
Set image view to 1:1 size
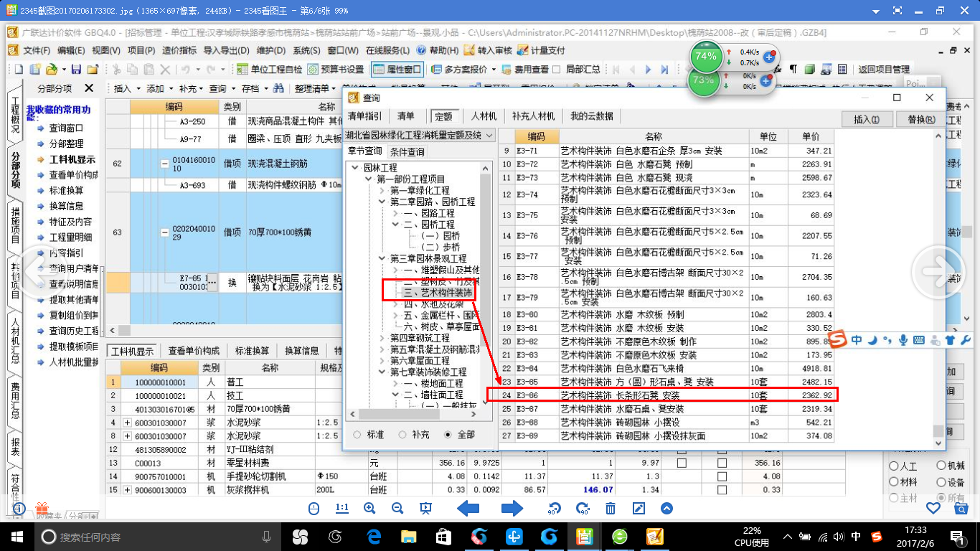(342, 508)
